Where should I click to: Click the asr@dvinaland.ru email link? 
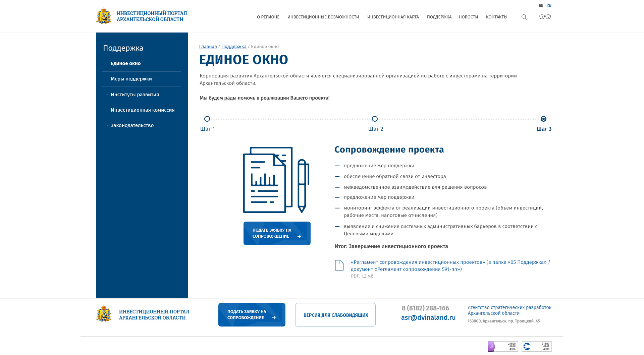pos(428,317)
